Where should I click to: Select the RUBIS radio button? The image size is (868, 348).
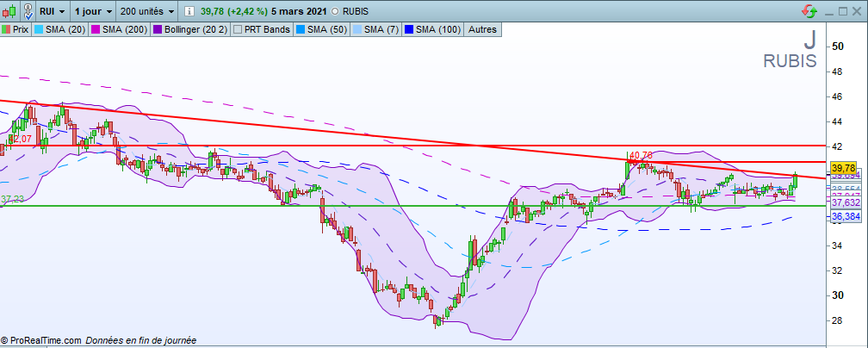[x=336, y=12]
